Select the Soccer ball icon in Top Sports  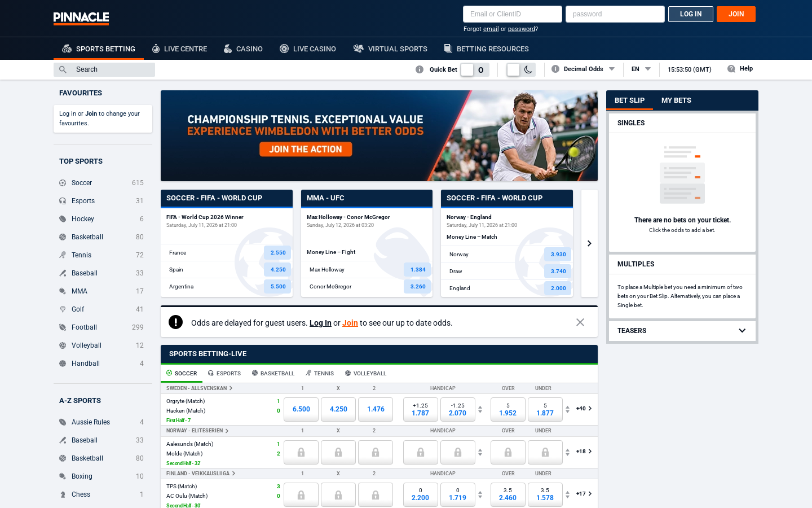(x=63, y=183)
